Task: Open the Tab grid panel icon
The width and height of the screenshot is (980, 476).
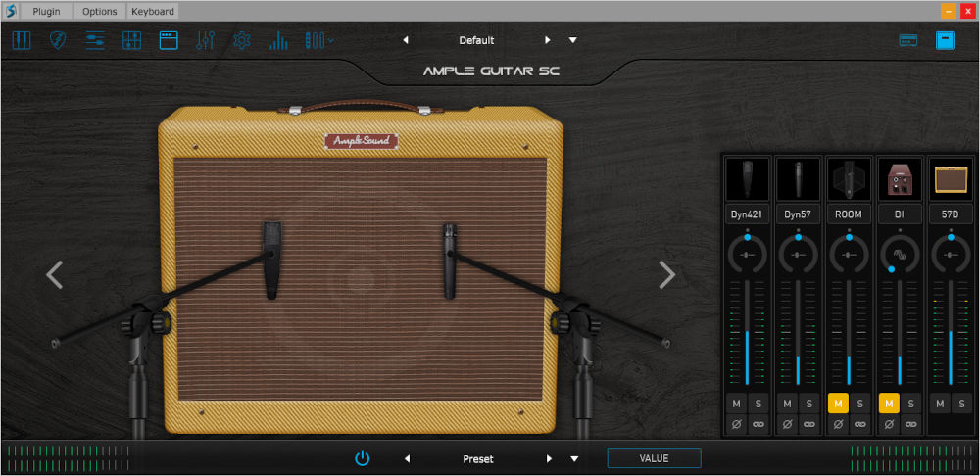Action: pyautogui.click(x=132, y=40)
